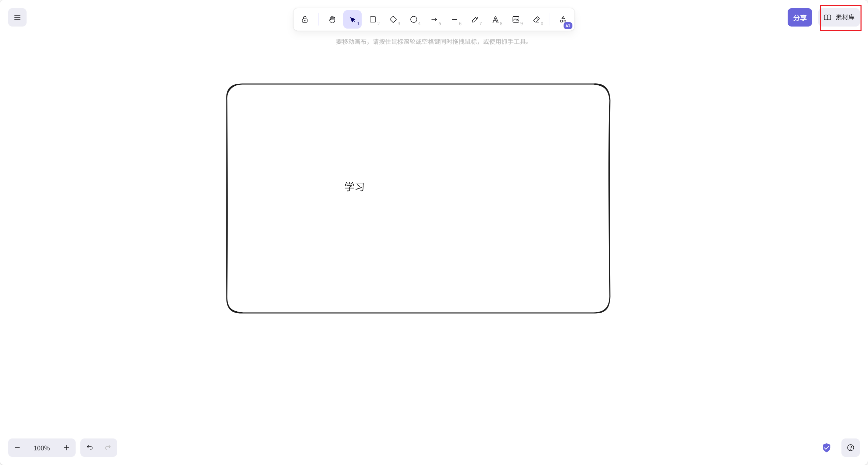
Task: Open the hamburger main menu
Action: [17, 17]
